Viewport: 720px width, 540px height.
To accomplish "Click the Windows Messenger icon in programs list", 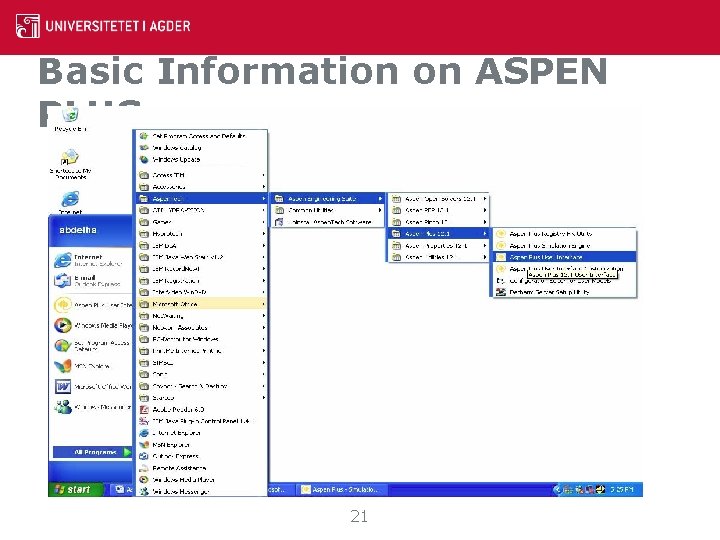I will 144,491.
